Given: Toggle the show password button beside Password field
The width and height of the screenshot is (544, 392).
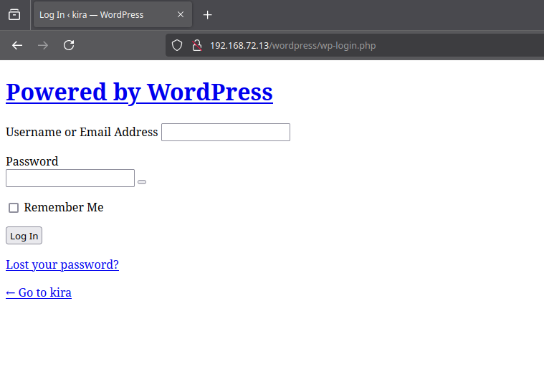Looking at the screenshot, I should 142,182.
